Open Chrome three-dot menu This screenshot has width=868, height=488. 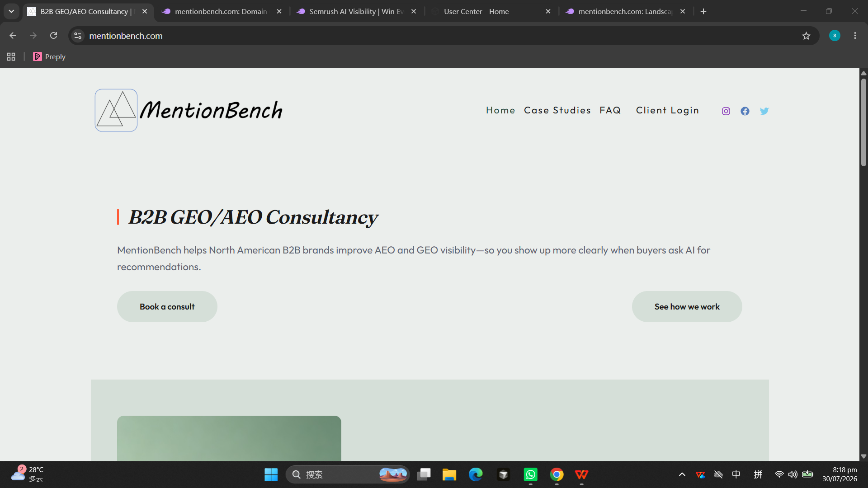tap(855, 36)
